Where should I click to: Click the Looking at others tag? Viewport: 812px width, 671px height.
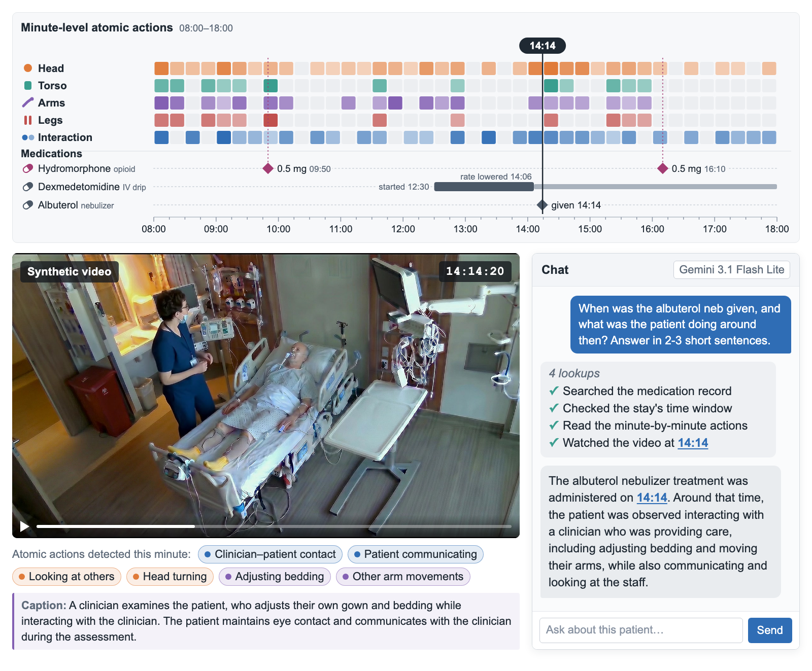click(66, 577)
